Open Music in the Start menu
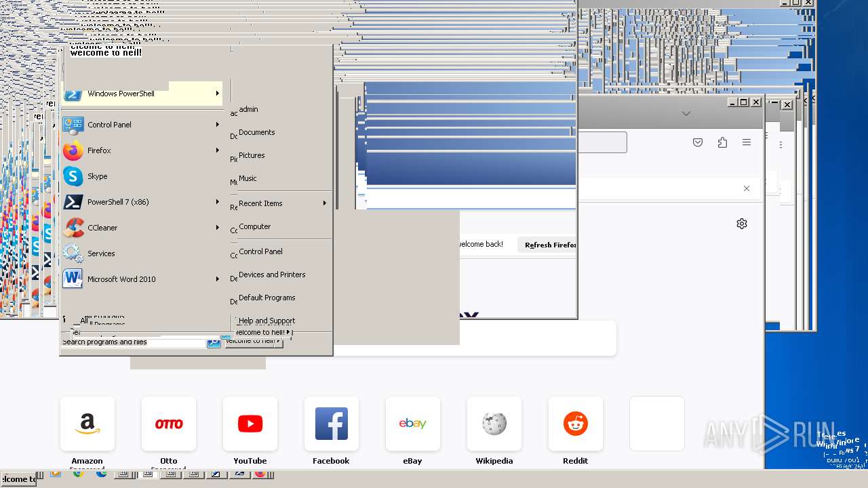Image resolution: width=868 pixels, height=488 pixels. click(x=248, y=178)
